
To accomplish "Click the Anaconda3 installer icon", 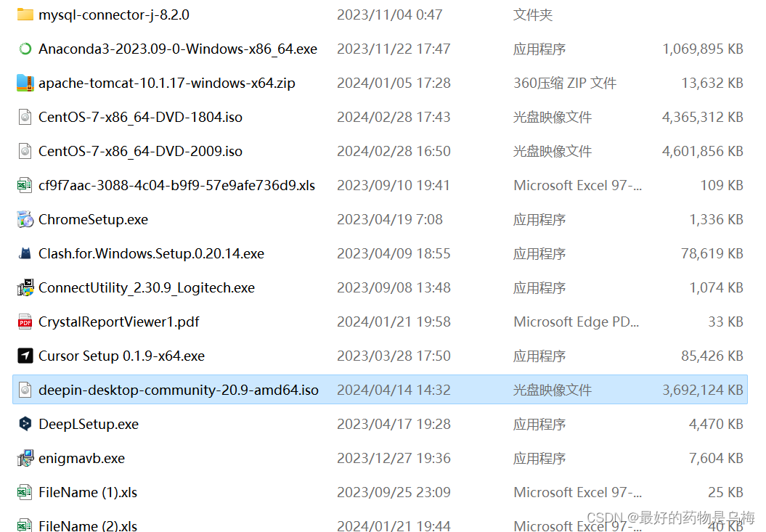I will tap(25, 48).
